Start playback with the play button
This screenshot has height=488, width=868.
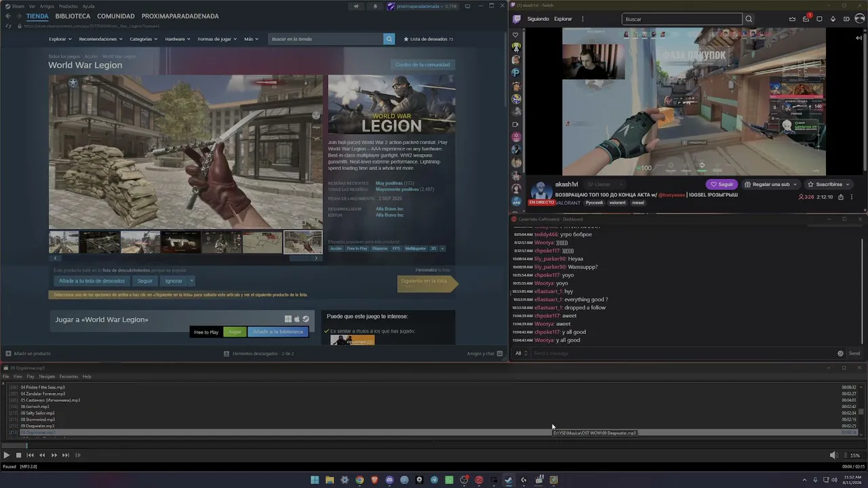(6, 455)
